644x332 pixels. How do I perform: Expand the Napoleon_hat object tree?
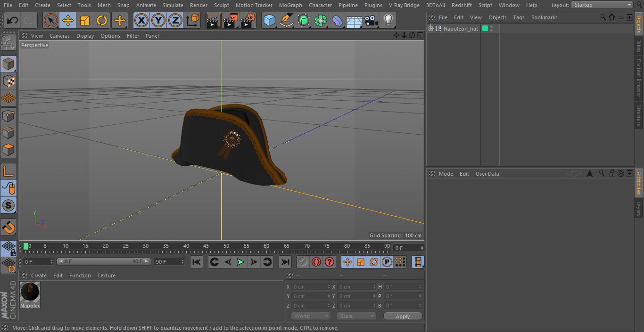430,29
